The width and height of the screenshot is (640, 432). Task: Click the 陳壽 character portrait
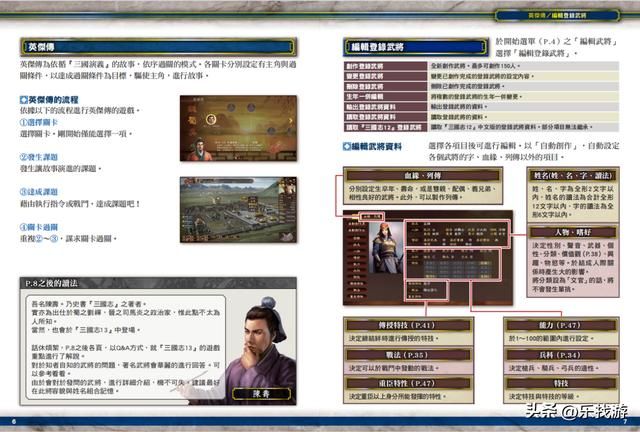tap(264, 350)
